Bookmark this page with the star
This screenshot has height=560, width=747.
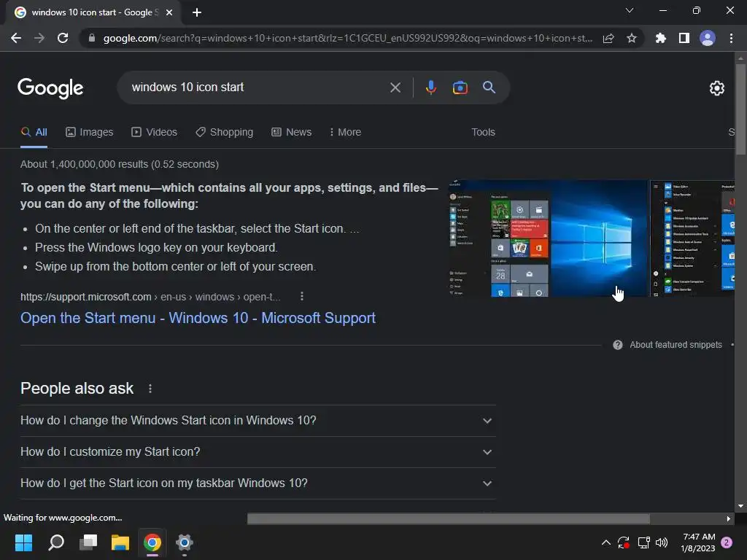click(631, 38)
